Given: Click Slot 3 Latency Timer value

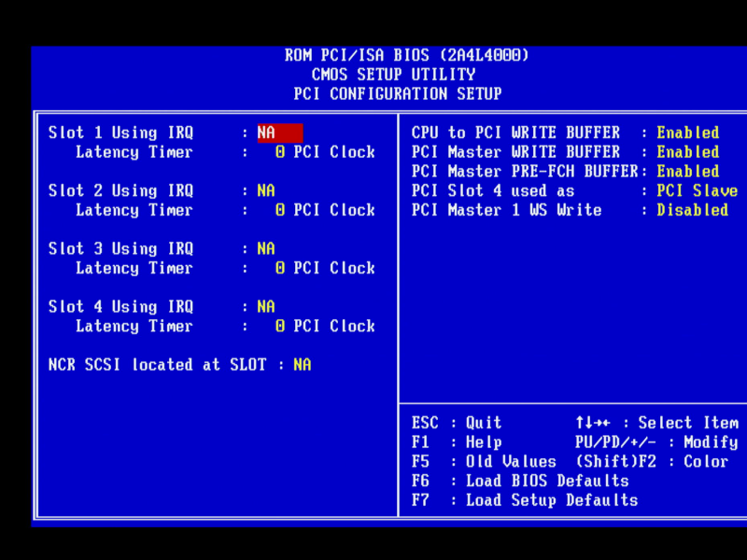Looking at the screenshot, I should (324, 268).
